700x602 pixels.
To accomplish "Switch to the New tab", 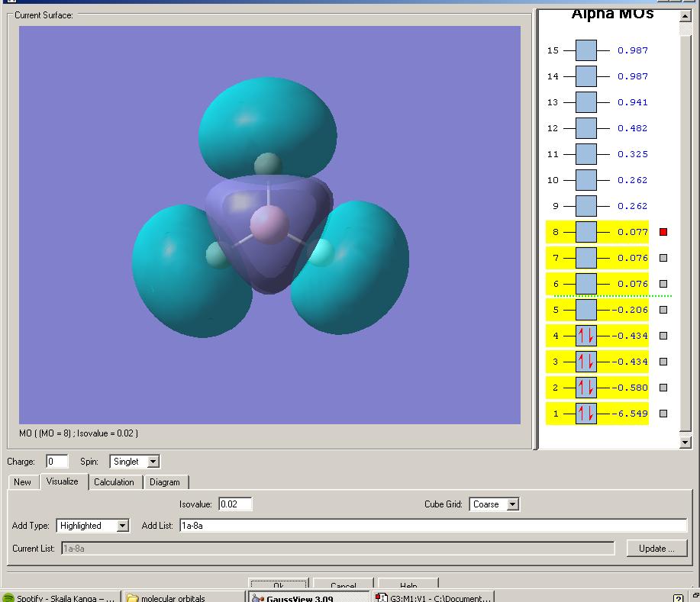I will (23, 482).
